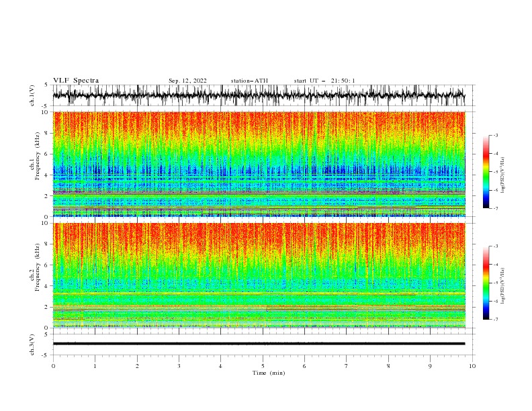Image resolution: width=532 pixels, height=411 pixels.
Task: Click the '-5' tick on ch.1 color bar
Action: [x=495, y=172]
